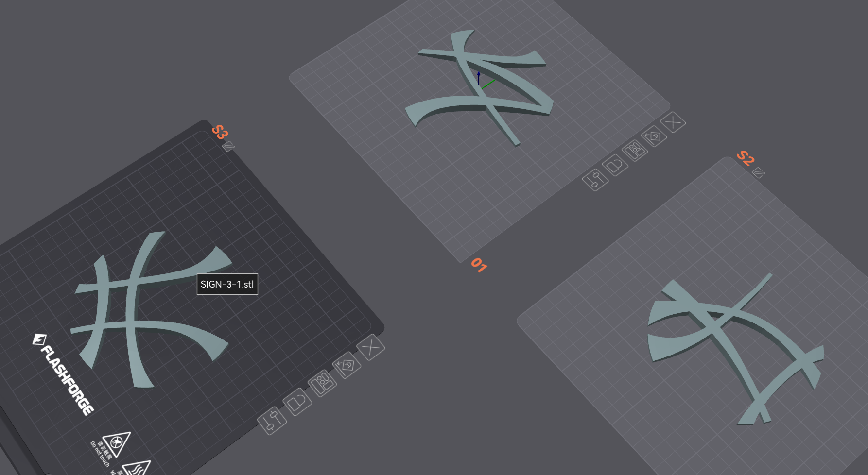This screenshot has width=868, height=475.
Task: Edit the name of plate S3
Action: [228, 146]
